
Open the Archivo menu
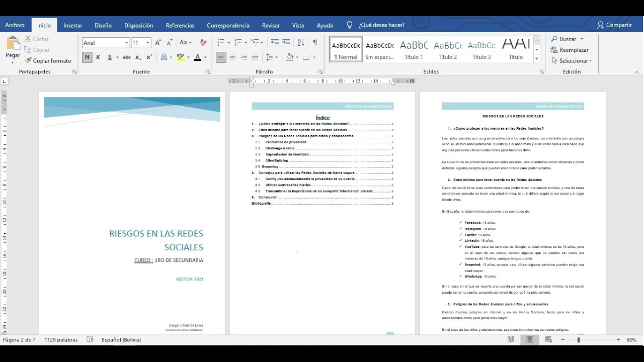point(15,25)
